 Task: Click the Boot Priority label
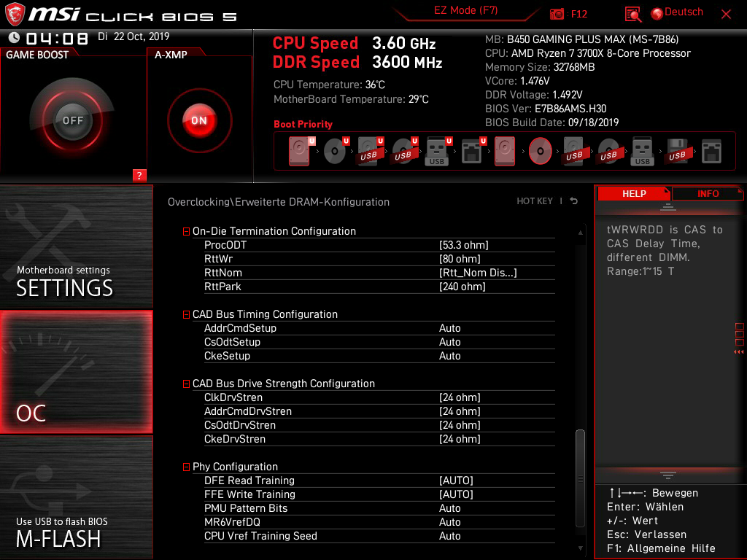pos(303,124)
